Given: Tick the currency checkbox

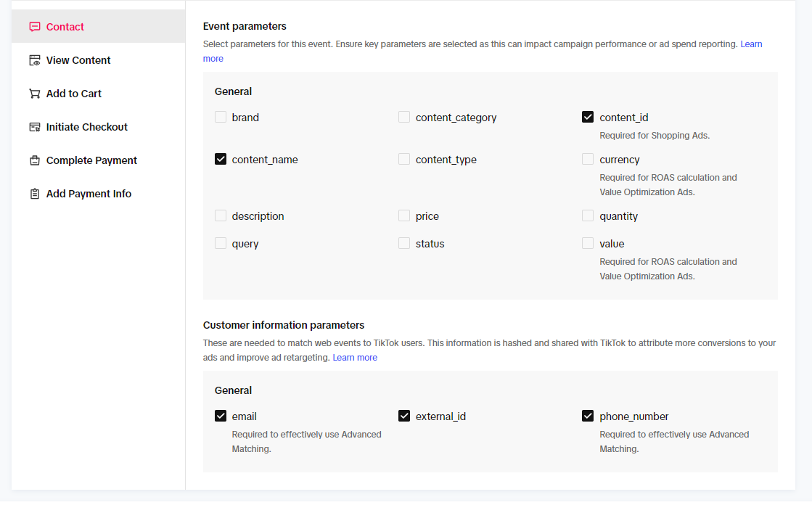Looking at the screenshot, I should (x=588, y=159).
